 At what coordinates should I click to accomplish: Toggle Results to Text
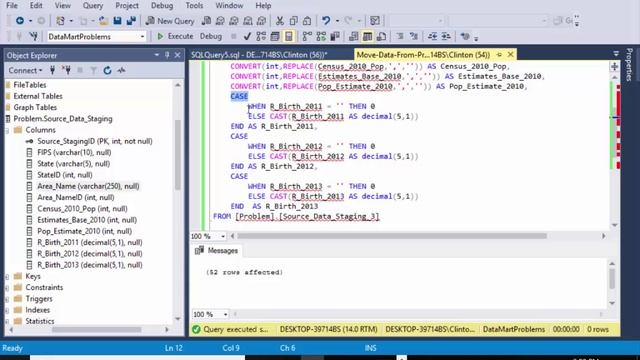pos(353,36)
